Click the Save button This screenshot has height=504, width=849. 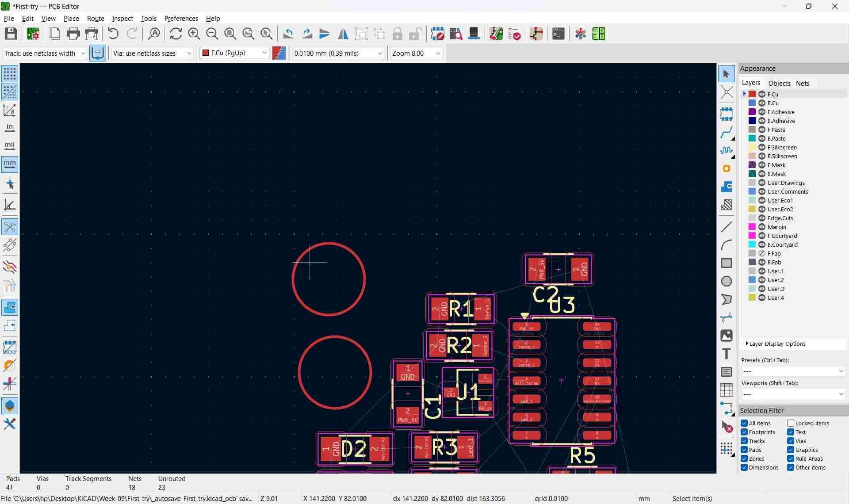coord(11,33)
